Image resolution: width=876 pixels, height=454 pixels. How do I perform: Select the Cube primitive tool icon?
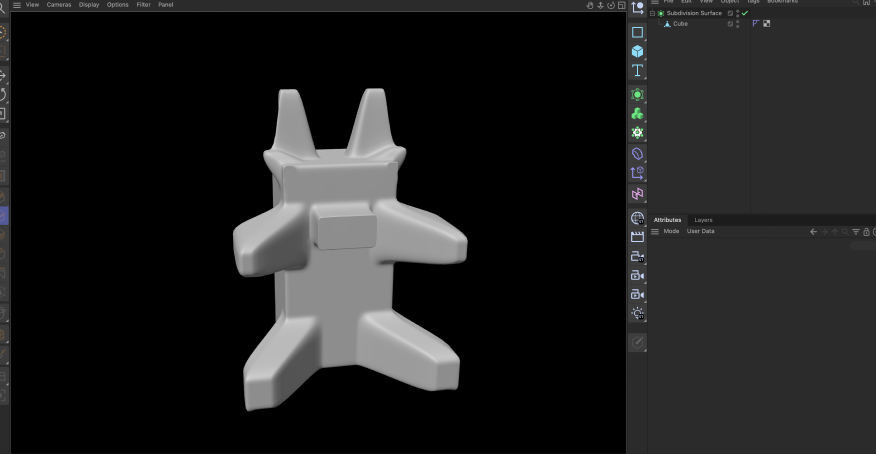click(637, 51)
